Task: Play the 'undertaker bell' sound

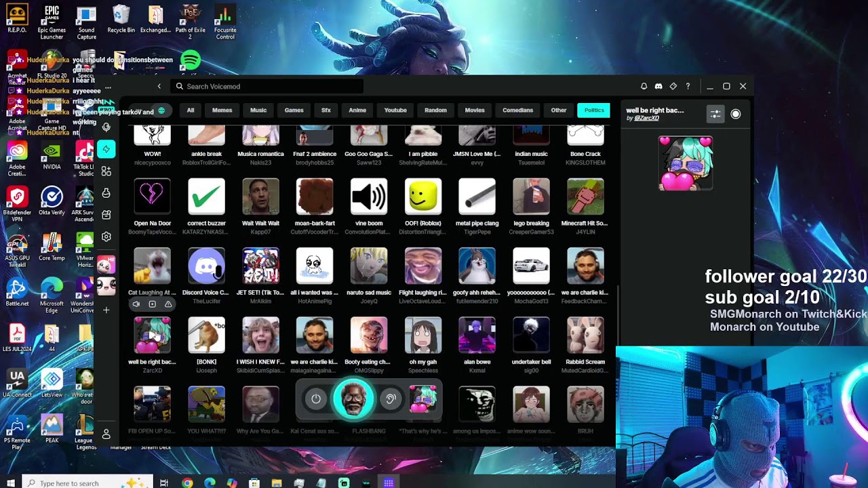Action: (531, 335)
